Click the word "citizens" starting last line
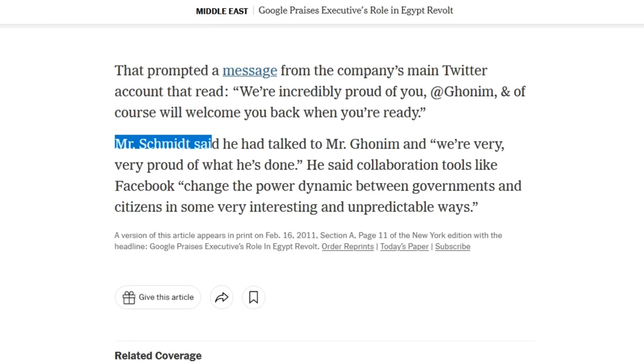 (x=138, y=207)
